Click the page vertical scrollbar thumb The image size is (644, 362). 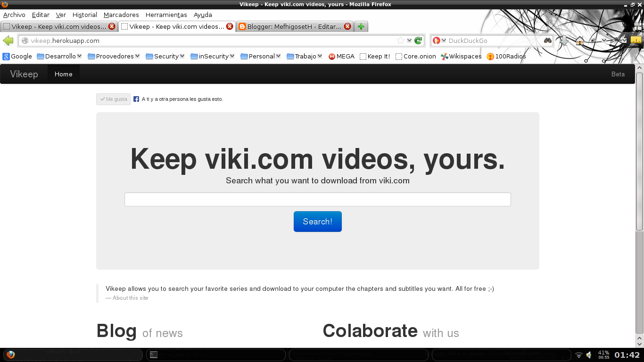(640, 152)
